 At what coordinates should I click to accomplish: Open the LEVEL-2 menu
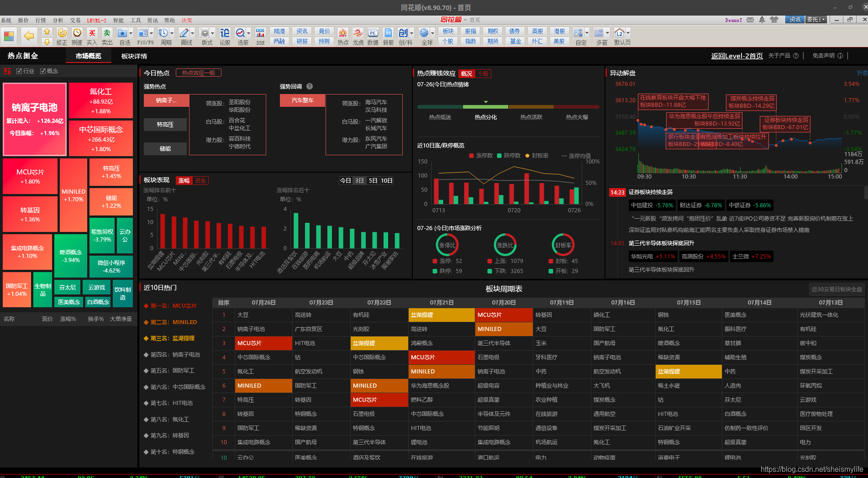tap(96, 21)
